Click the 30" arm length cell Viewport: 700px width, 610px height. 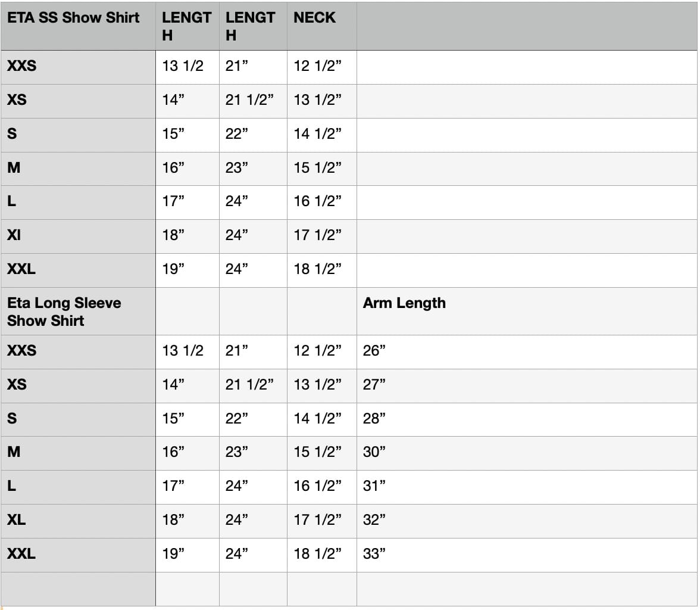pyautogui.click(x=527, y=453)
